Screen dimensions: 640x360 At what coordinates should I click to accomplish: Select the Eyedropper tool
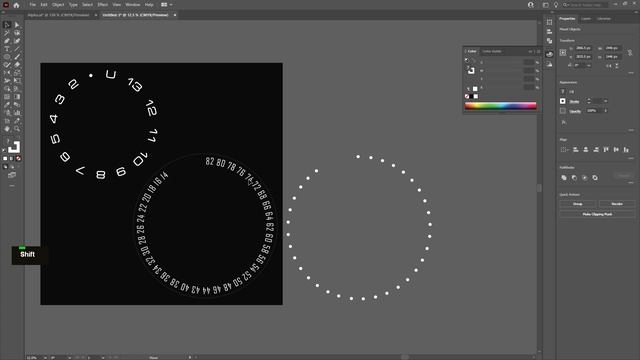(x=7, y=104)
